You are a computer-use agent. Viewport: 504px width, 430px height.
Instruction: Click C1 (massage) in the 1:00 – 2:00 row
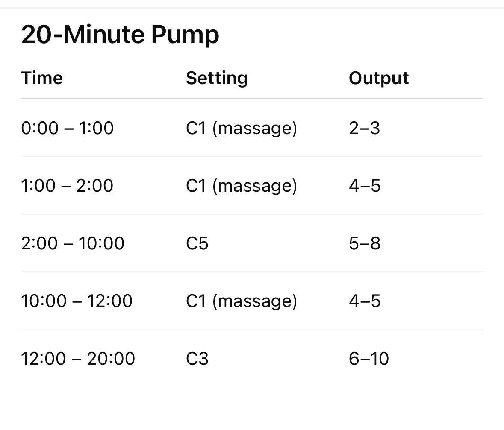(241, 186)
